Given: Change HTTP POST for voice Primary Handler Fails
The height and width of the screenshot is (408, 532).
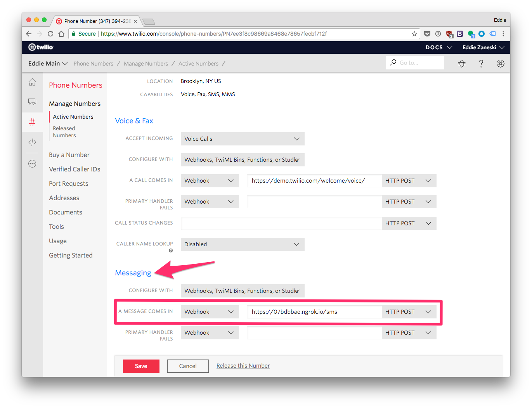Looking at the screenshot, I should pyautogui.click(x=409, y=202).
